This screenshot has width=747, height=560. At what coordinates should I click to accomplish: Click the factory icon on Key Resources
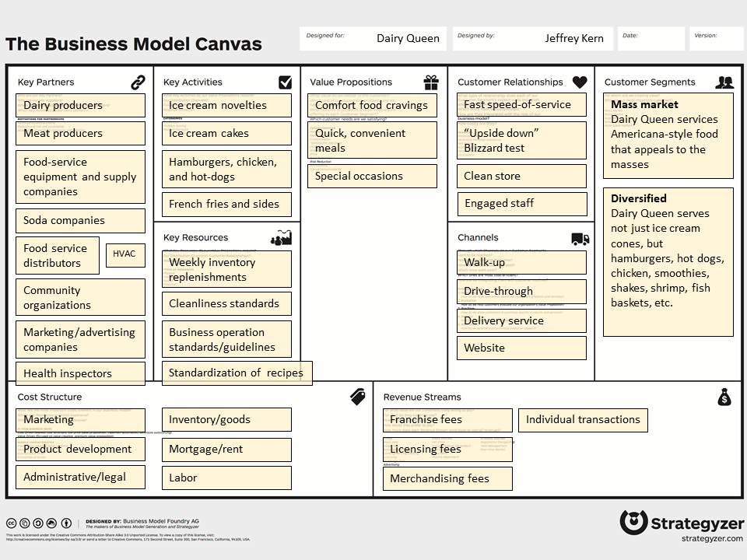click(x=280, y=236)
